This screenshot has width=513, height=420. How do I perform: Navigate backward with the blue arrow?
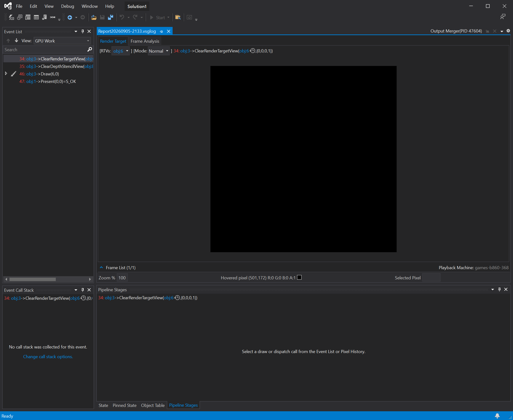tap(70, 17)
